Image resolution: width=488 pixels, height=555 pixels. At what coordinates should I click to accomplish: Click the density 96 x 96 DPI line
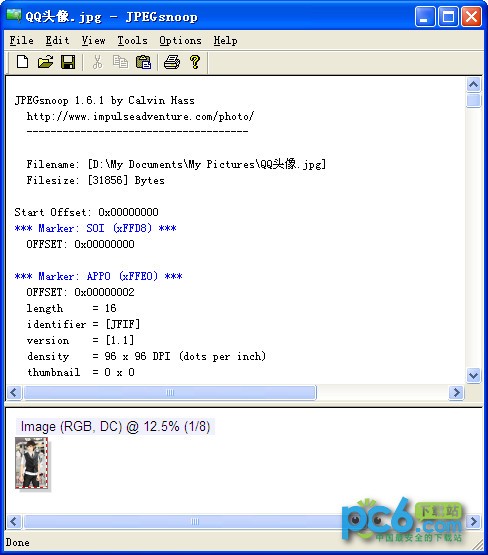[146, 356]
